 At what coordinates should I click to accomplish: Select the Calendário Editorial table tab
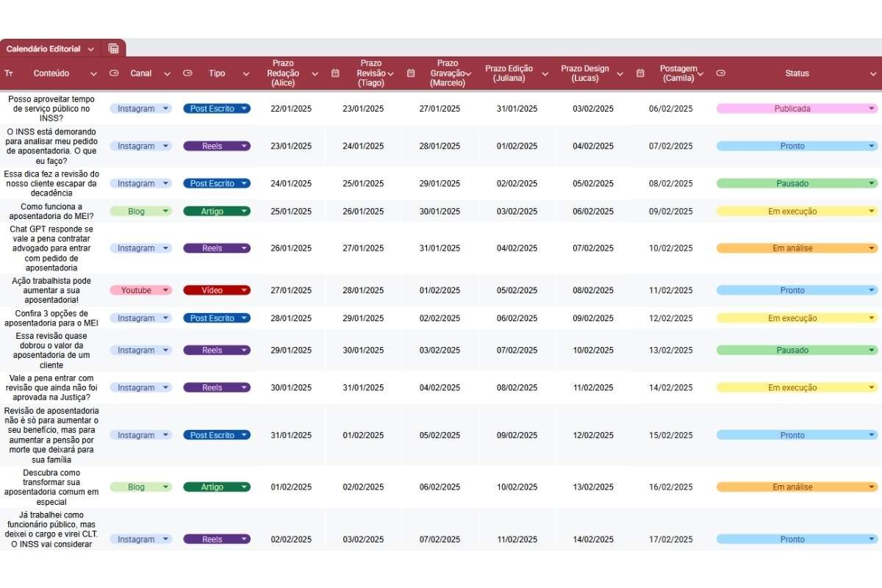coord(43,49)
